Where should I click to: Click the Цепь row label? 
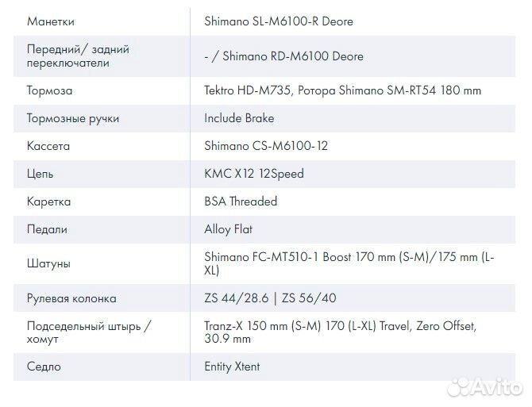tap(40, 174)
